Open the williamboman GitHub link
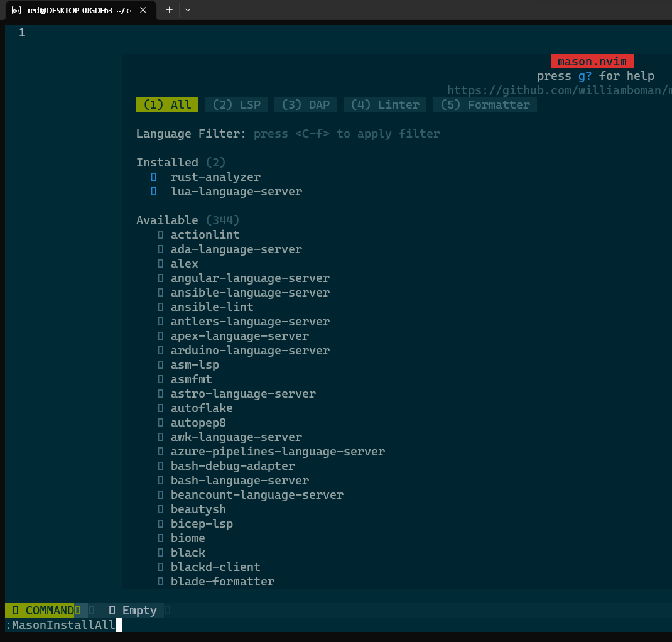The width and height of the screenshot is (672, 642). coord(560,90)
